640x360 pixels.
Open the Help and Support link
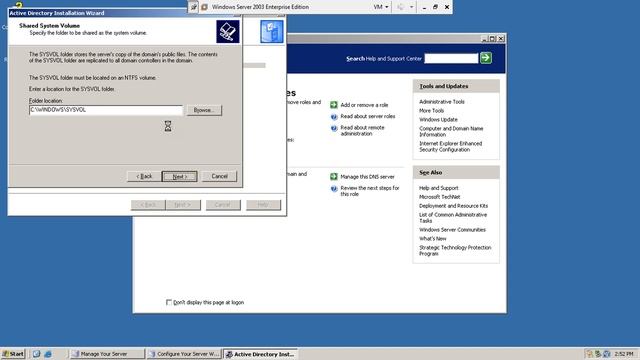pos(439,188)
